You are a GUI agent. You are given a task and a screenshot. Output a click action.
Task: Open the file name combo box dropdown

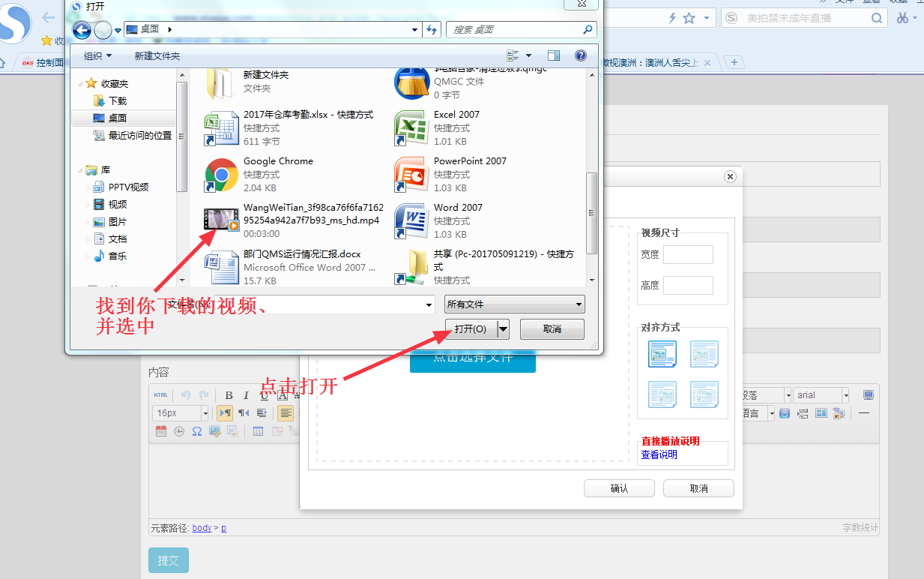pos(429,304)
